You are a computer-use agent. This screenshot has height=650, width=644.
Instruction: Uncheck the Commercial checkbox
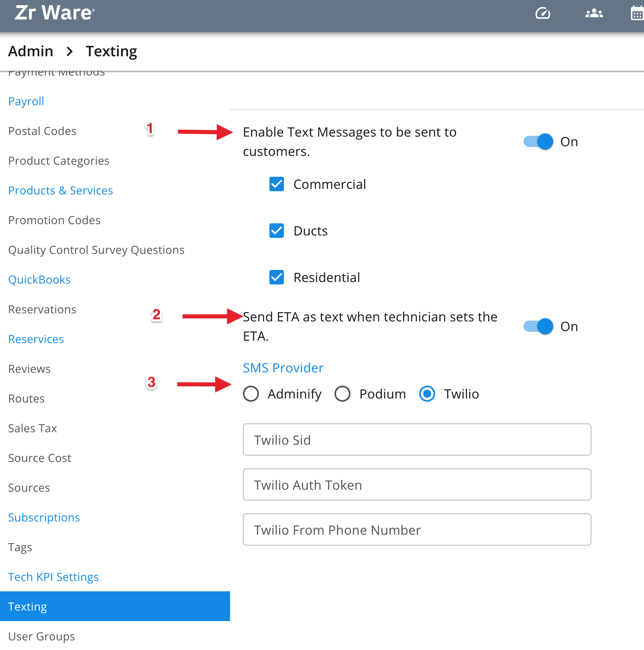coord(277,184)
